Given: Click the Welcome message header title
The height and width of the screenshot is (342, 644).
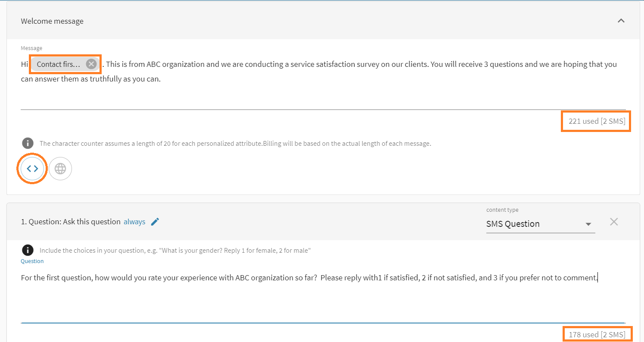Looking at the screenshot, I should click(x=52, y=21).
